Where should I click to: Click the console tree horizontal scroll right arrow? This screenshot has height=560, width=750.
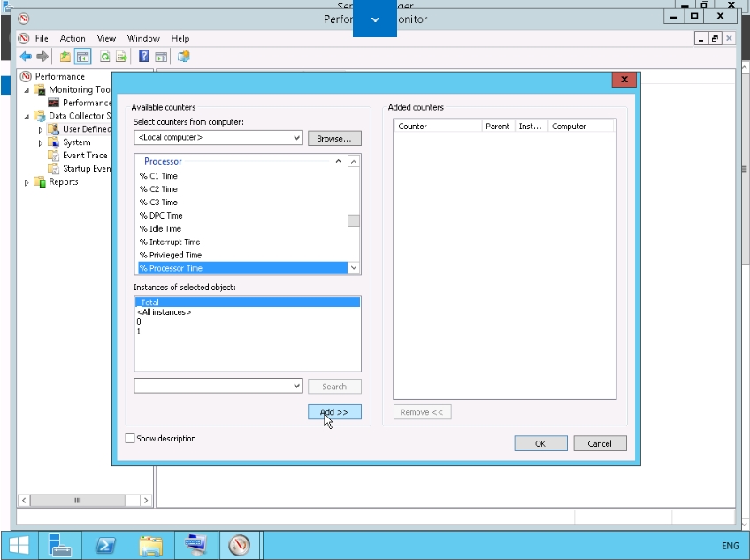[146, 500]
